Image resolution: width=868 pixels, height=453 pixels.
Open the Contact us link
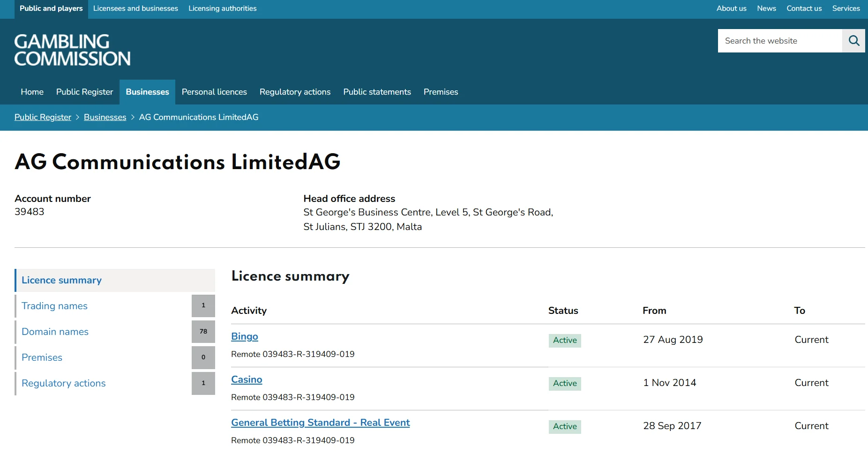pyautogui.click(x=804, y=8)
